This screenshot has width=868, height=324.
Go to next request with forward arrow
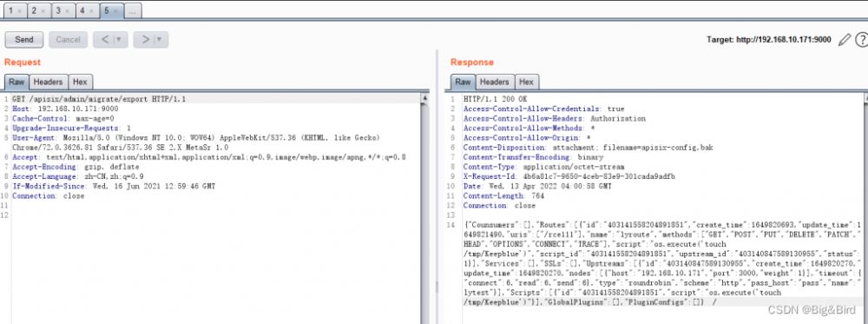[145, 39]
